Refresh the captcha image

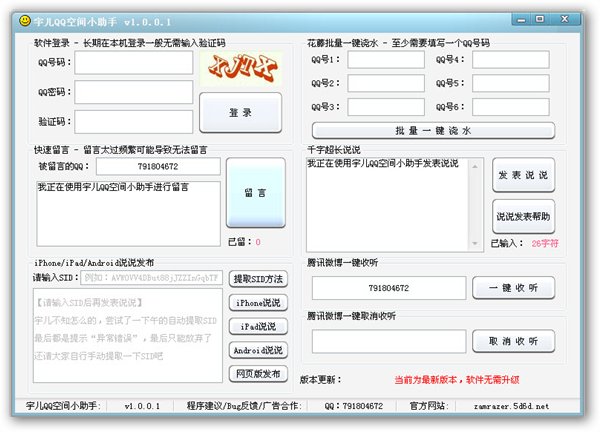click(241, 68)
